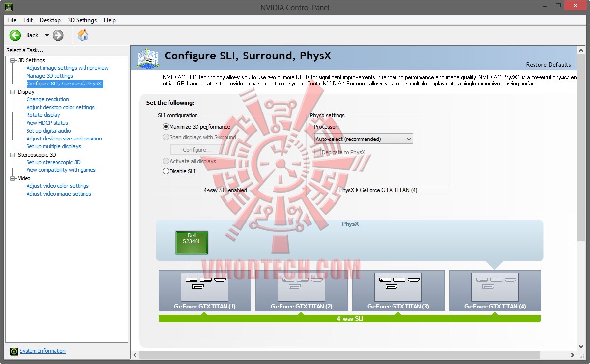Open View HDCP status task

pyautogui.click(x=47, y=123)
